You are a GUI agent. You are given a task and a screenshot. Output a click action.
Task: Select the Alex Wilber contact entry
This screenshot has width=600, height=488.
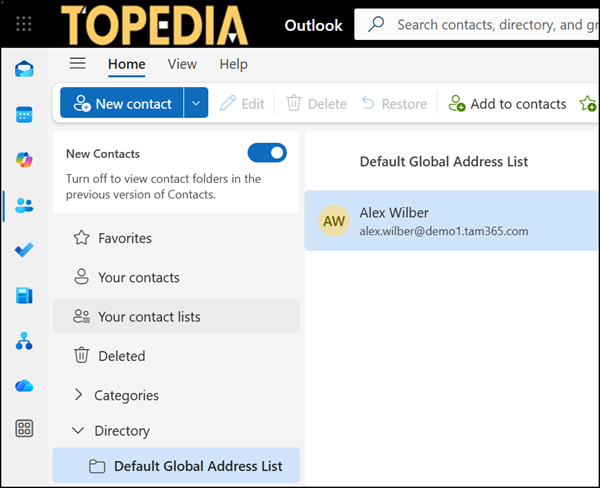(452, 221)
